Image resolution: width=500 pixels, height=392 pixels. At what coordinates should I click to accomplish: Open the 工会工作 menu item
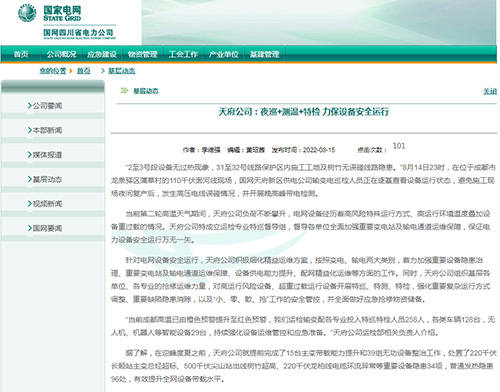[183, 54]
